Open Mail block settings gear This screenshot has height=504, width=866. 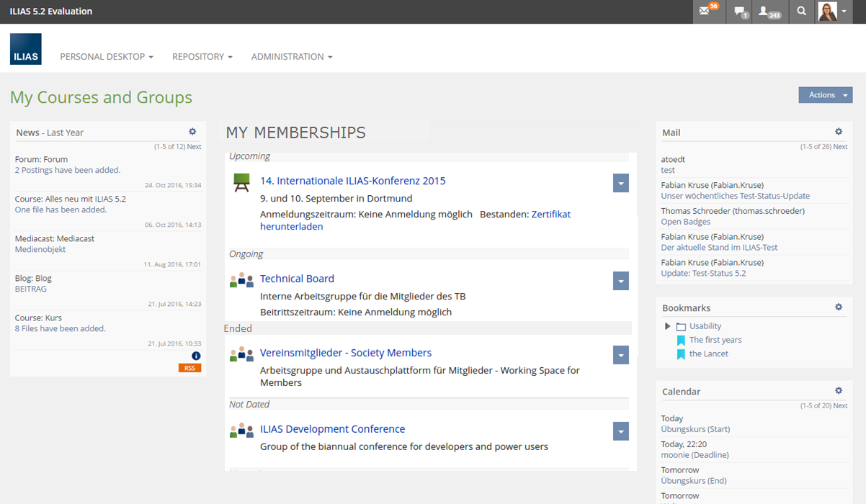click(839, 132)
